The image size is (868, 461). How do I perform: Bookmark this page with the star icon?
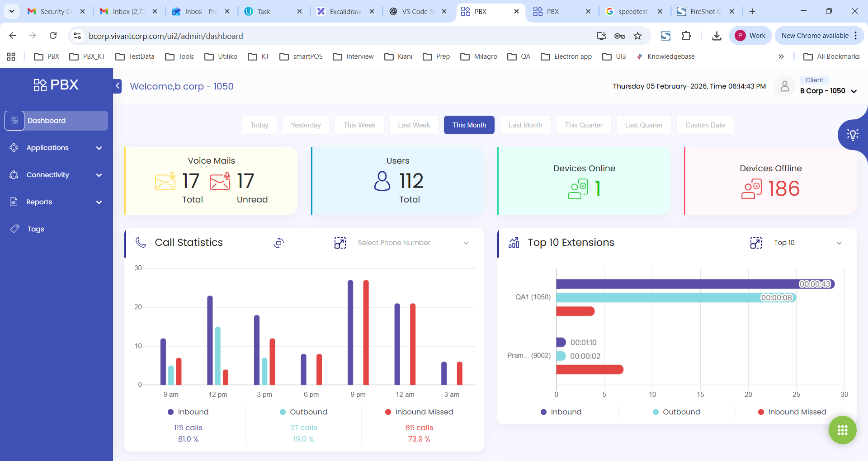637,36
